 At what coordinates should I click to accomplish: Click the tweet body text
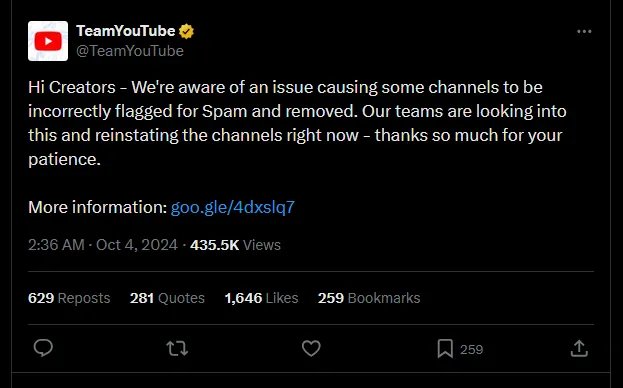[297, 123]
